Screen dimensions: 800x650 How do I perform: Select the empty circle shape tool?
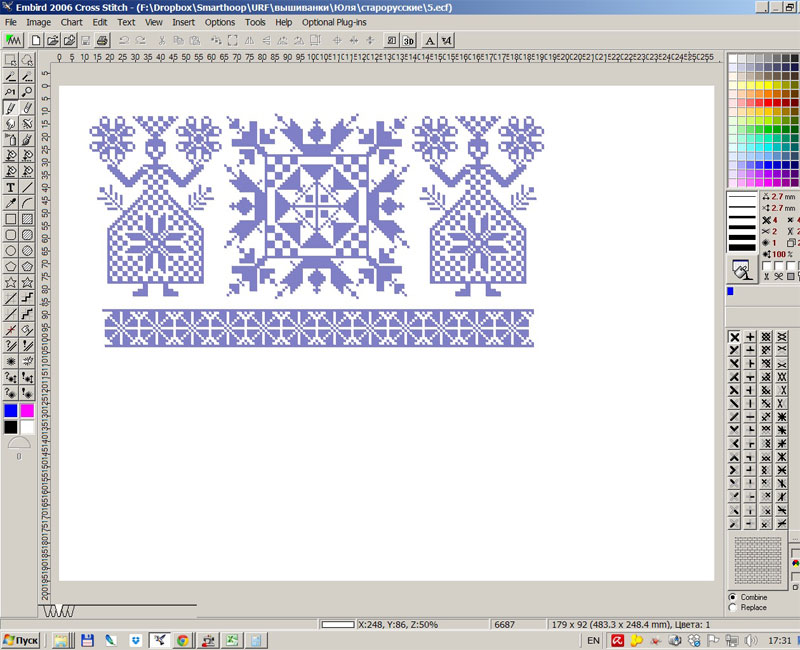click(10, 251)
